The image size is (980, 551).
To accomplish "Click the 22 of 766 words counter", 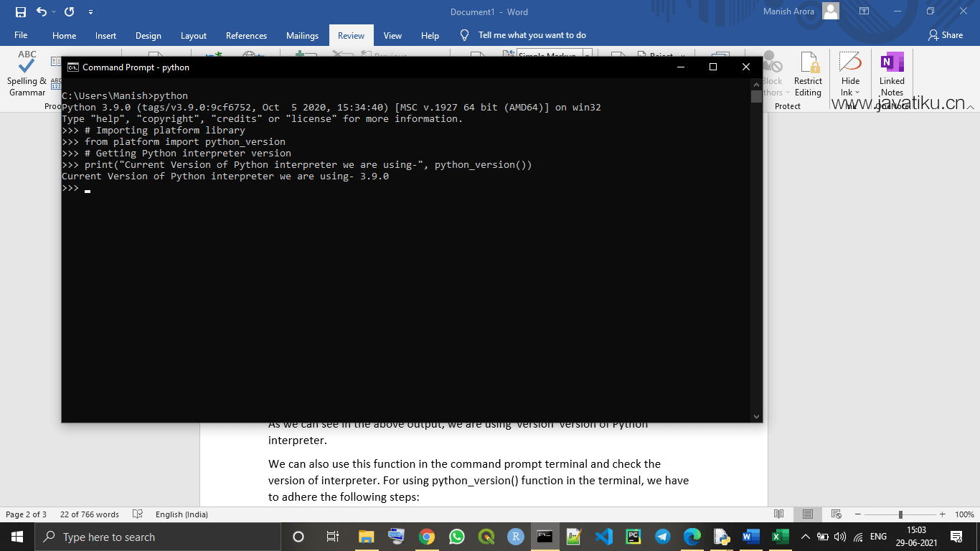I will click(x=90, y=514).
